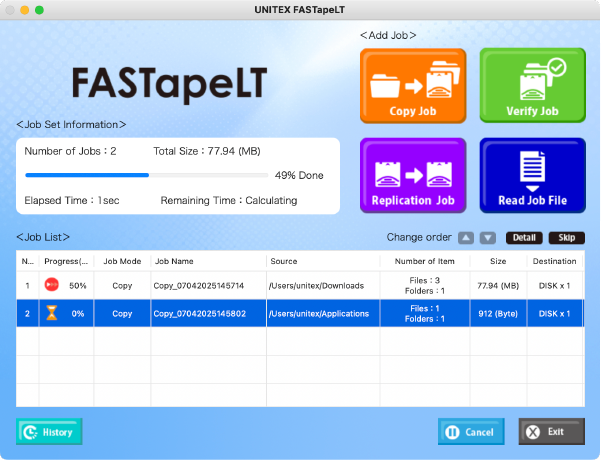Click the hourglass waiting icon on job 2

pos(52,313)
